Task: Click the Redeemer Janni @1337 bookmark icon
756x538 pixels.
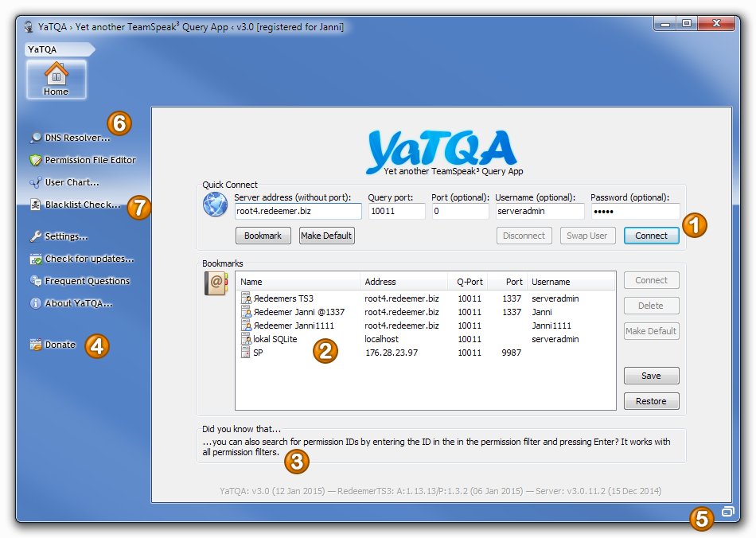Action: 247,312
